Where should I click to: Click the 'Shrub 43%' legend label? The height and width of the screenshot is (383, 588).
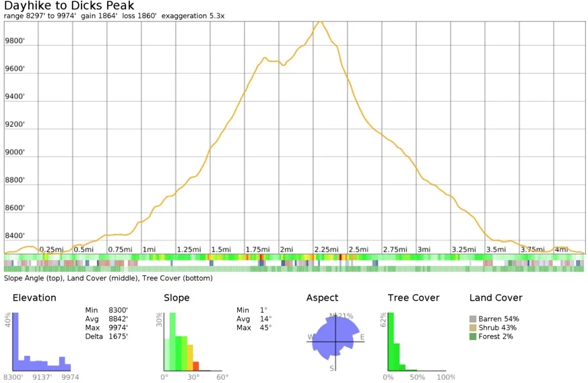(497, 328)
